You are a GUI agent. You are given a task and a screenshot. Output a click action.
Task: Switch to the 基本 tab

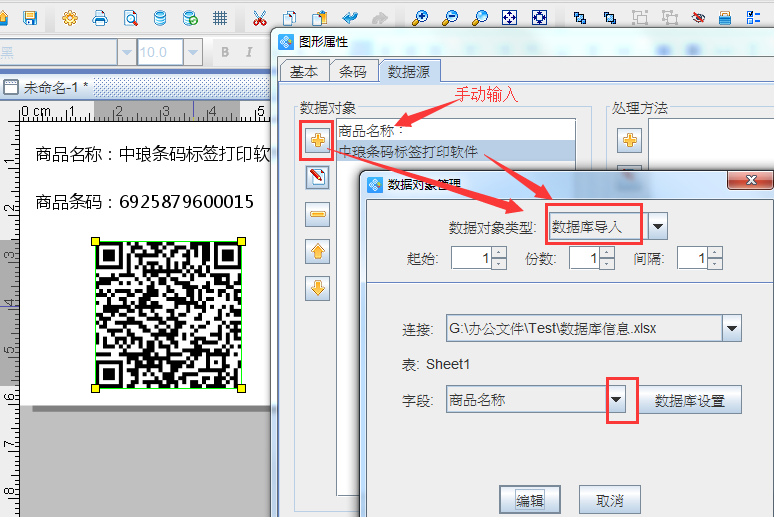303,71
